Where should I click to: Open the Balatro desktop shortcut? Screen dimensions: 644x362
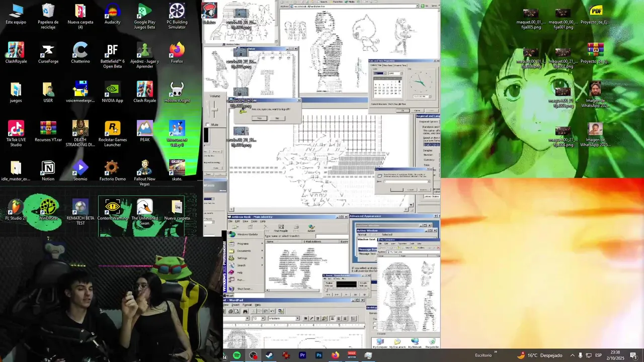pos(209,14)
